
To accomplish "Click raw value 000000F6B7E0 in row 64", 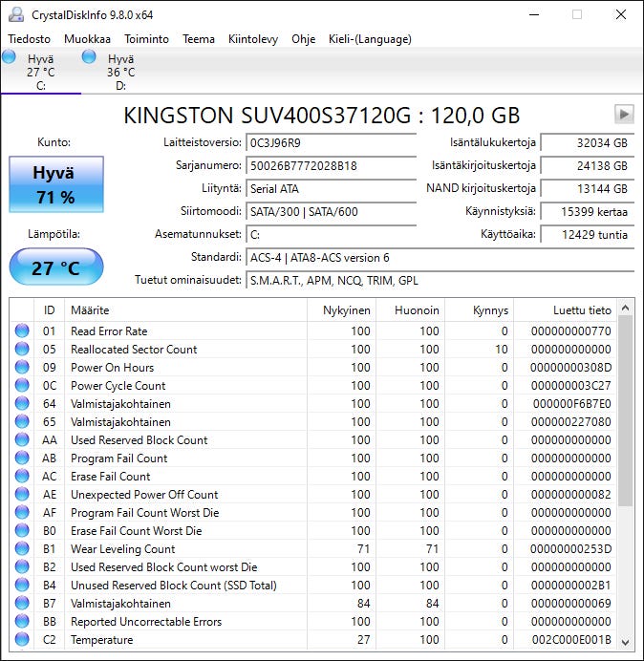I will pyautogui.click(x=571, y=404).
